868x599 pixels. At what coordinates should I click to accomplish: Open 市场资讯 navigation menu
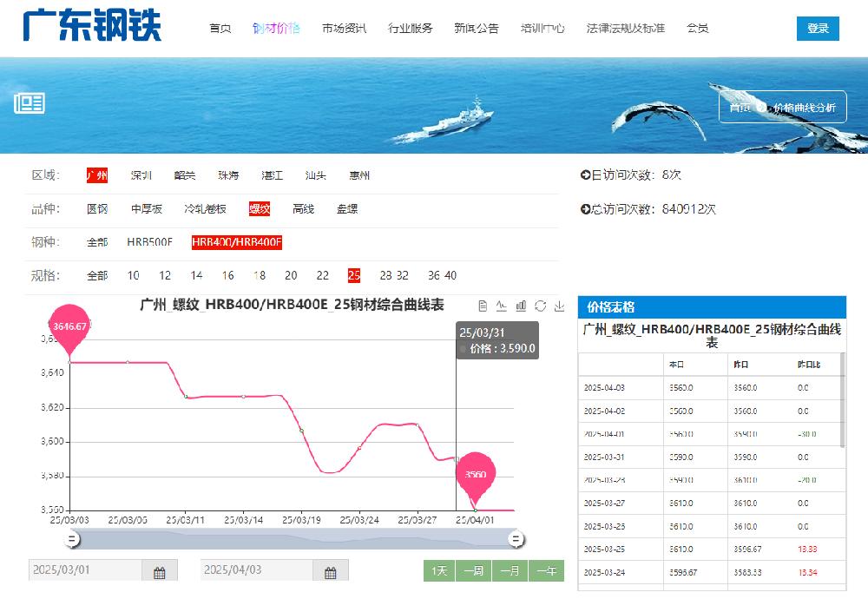click(x=344, y=28)
